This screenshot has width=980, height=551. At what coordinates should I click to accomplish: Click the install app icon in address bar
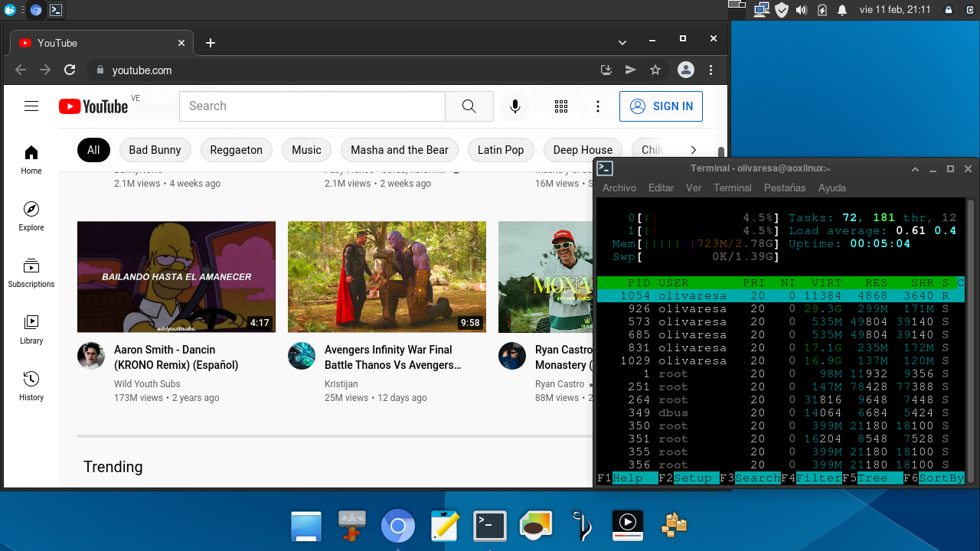tap(606, 70)
